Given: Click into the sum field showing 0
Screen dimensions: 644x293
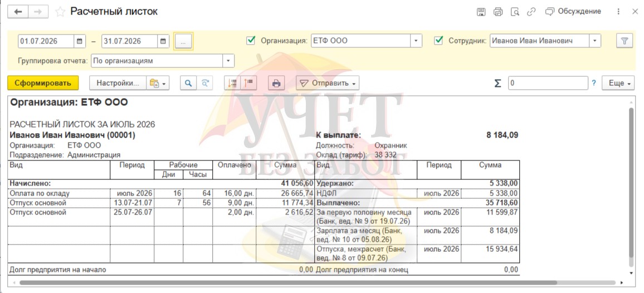Looking at the screenshot, I should point(548,83).
